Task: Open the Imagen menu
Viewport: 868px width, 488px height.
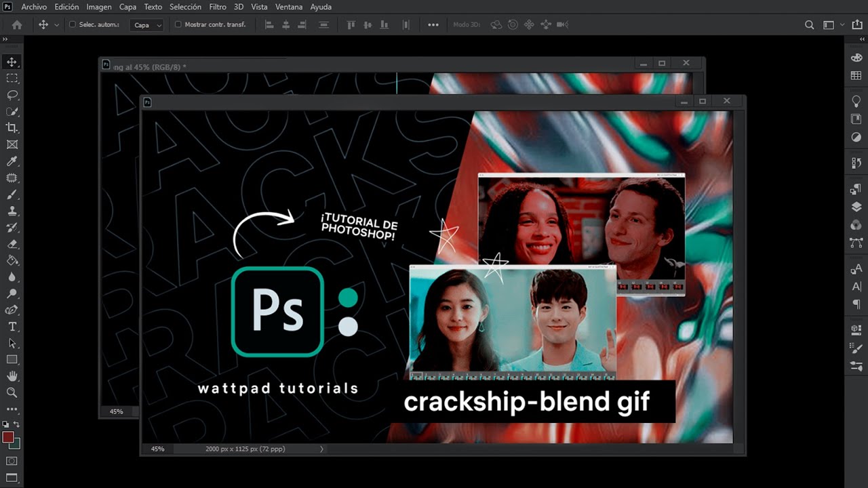Action: pyautogui.click(x=99, y=7)
